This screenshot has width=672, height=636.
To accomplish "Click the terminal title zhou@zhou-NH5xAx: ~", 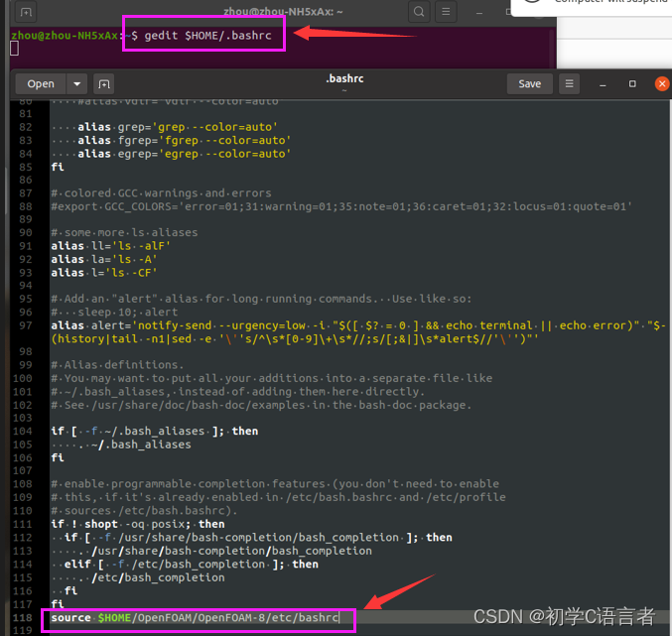I will pyautogui.click(x=283, y=12).
